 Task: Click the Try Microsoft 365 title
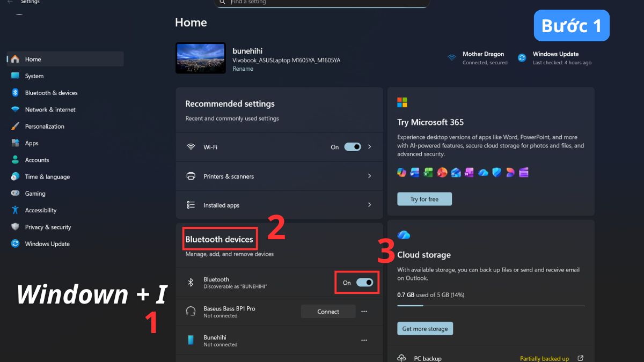coord(430,122)
